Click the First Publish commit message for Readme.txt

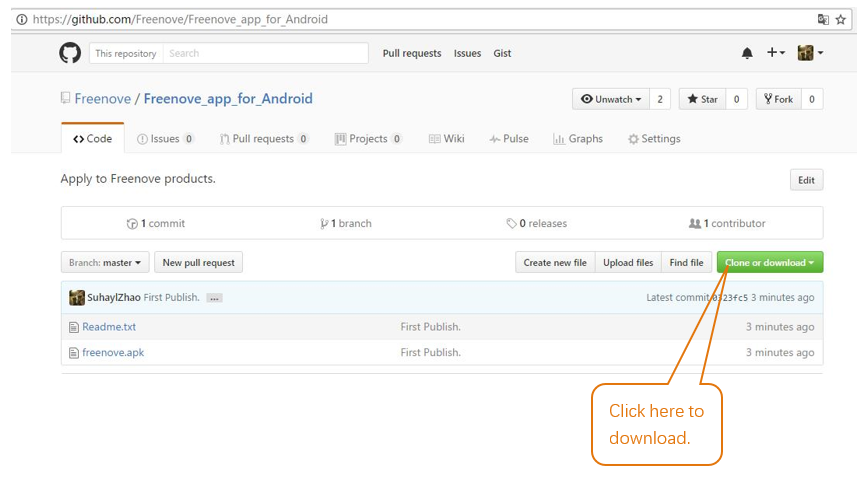[430, 327]
